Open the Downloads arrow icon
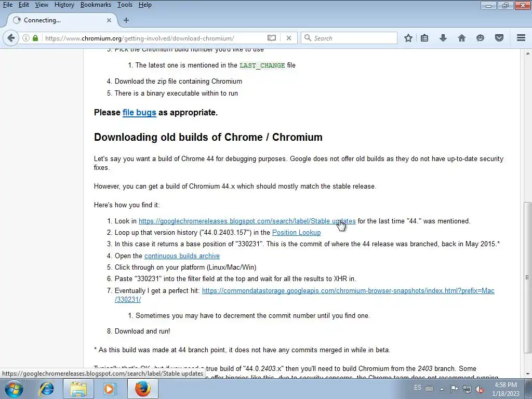The height and width of the screenshot is (399, 532). click(x=443, y=38)
